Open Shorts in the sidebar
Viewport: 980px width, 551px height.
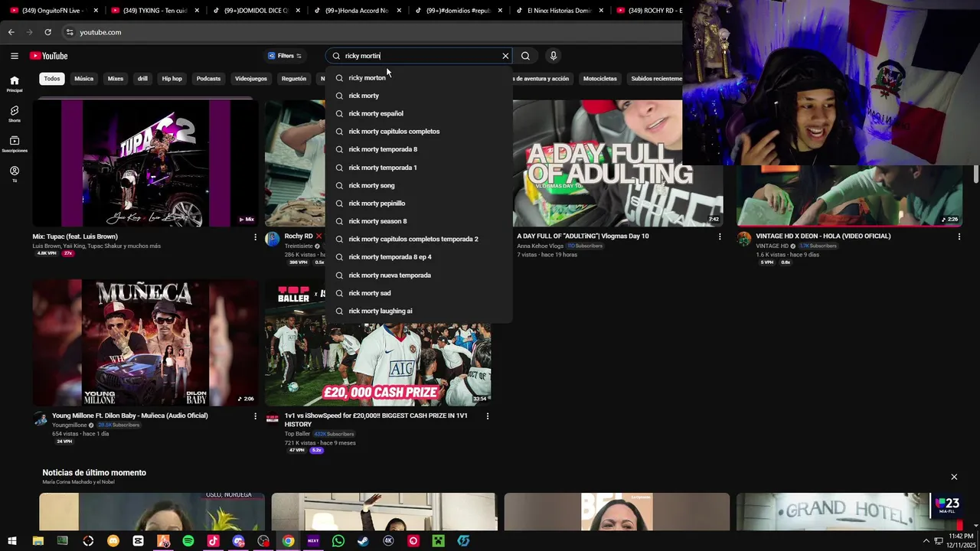15,114
